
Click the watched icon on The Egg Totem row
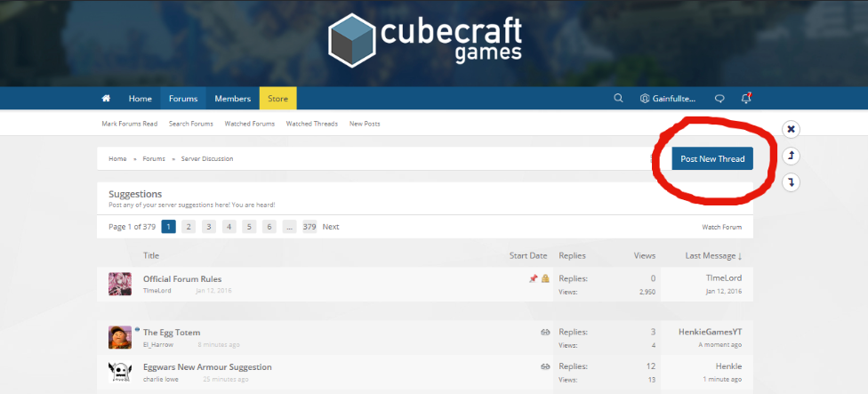tap(544, 332)
